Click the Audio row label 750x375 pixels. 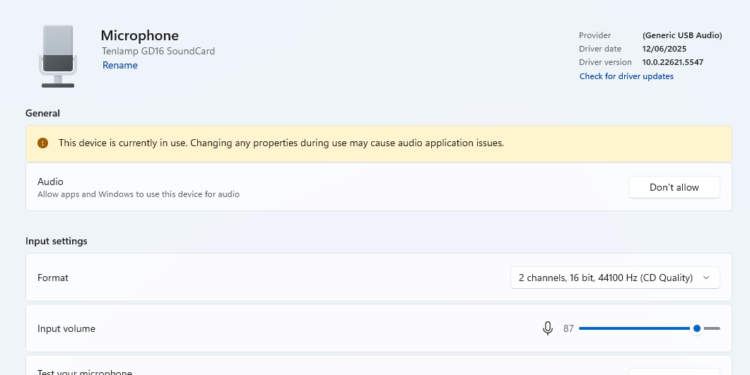pyautogui.click(x=50, y=182)
